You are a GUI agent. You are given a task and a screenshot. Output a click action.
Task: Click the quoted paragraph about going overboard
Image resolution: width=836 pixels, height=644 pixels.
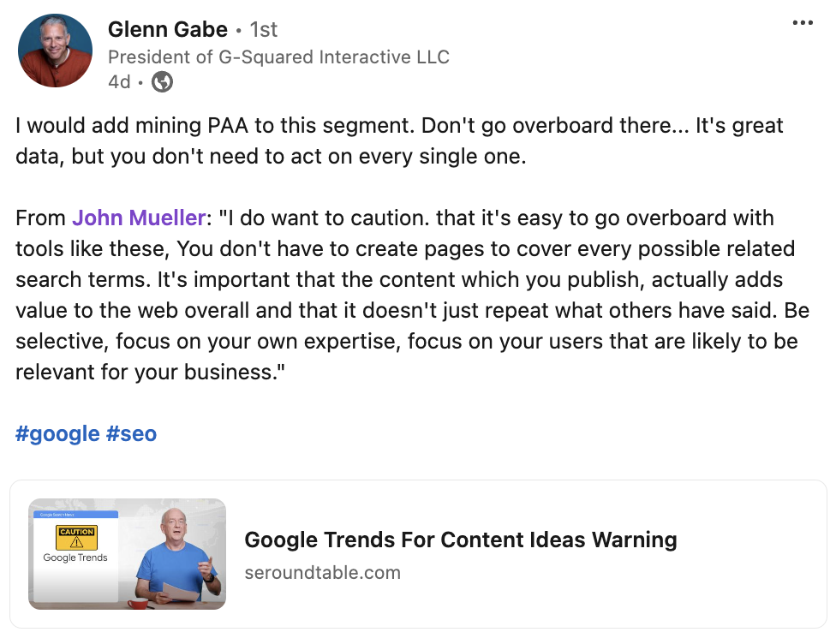coord(411,295)
